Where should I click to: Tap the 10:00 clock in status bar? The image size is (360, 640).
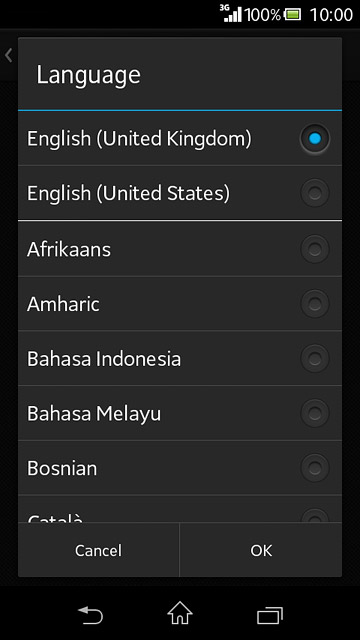(x=331, y=15)
